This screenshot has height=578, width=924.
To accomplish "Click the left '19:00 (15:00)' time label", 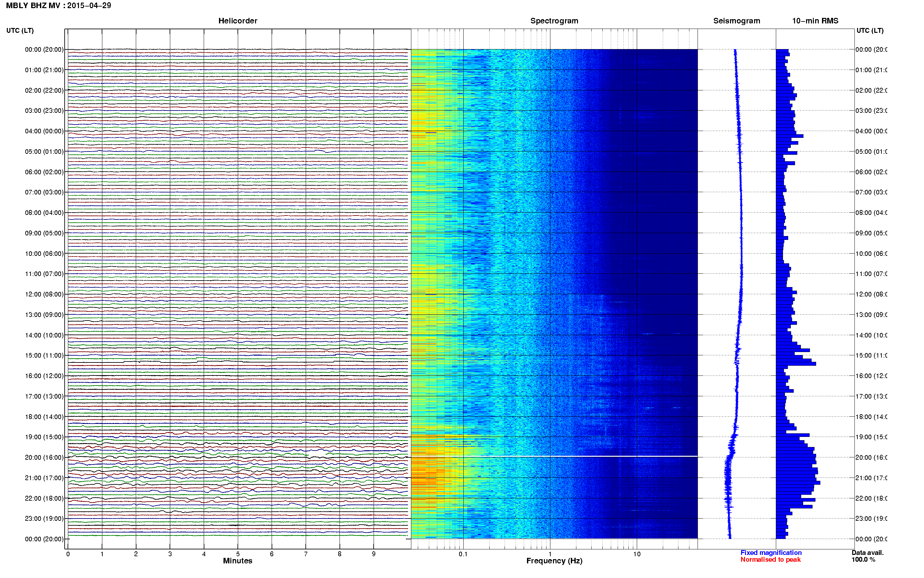I will tap(44, 437).
